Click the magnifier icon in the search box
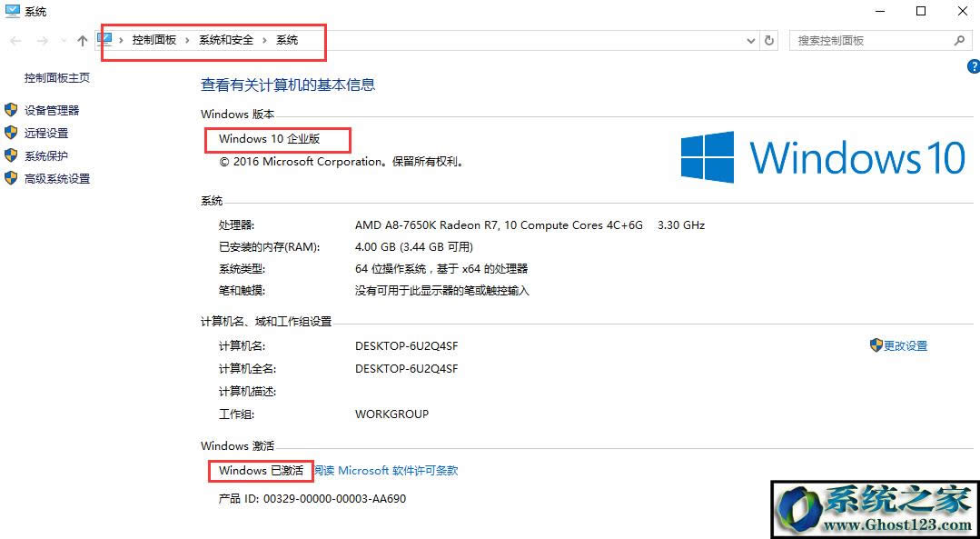 point(959,40)
